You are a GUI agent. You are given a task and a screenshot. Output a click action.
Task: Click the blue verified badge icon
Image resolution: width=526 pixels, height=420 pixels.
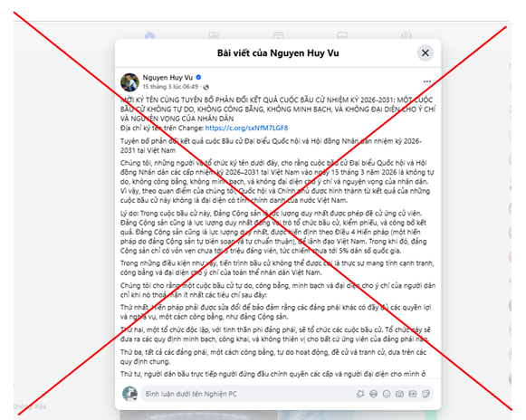pos(198,77)
